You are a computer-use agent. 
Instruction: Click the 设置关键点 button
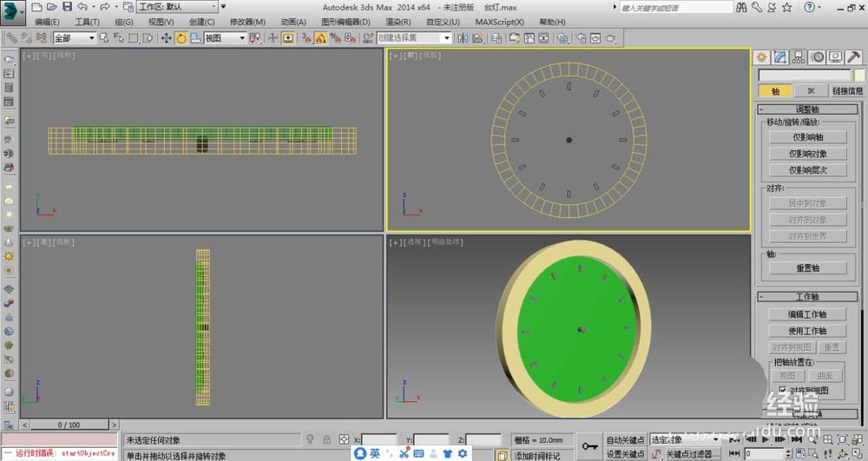[625, 454]
